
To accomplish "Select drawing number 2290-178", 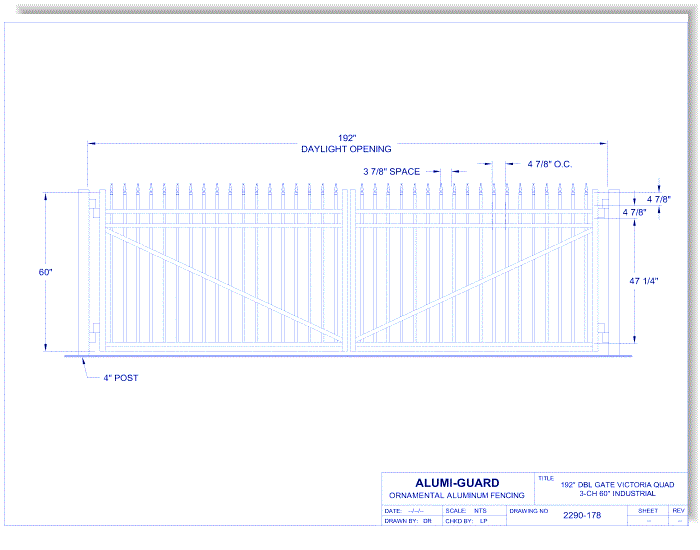I will click(582, 515).
